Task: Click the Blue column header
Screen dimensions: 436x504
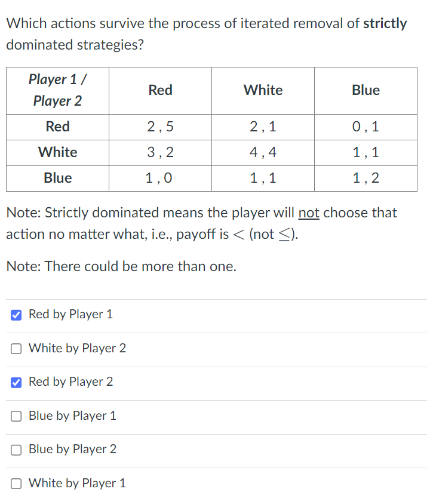Action: tap(366, 90)
